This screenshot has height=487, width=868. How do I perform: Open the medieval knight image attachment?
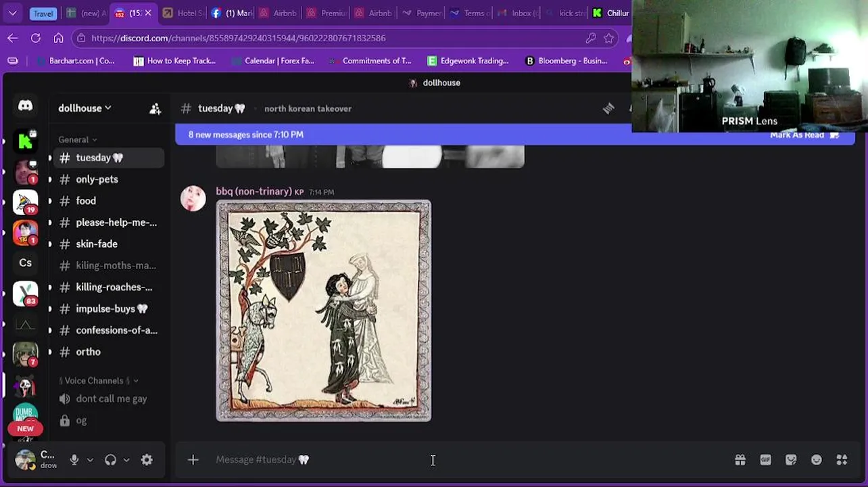click(x=323, y=311)
